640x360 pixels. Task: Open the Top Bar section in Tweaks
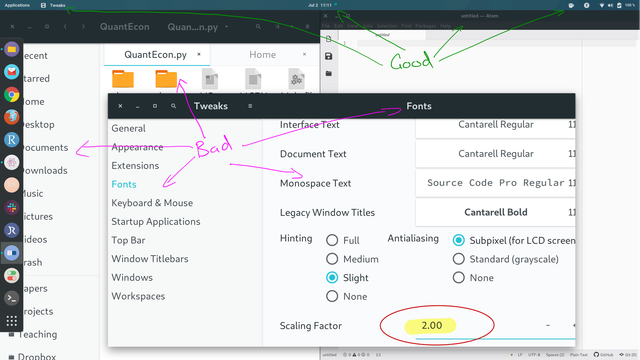(x=128, y=240)
